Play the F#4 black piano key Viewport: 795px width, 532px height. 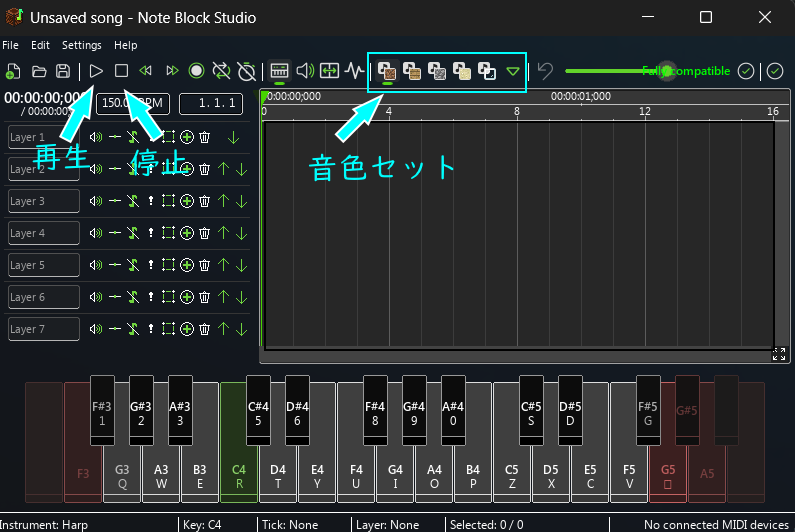tap(375, 410)
